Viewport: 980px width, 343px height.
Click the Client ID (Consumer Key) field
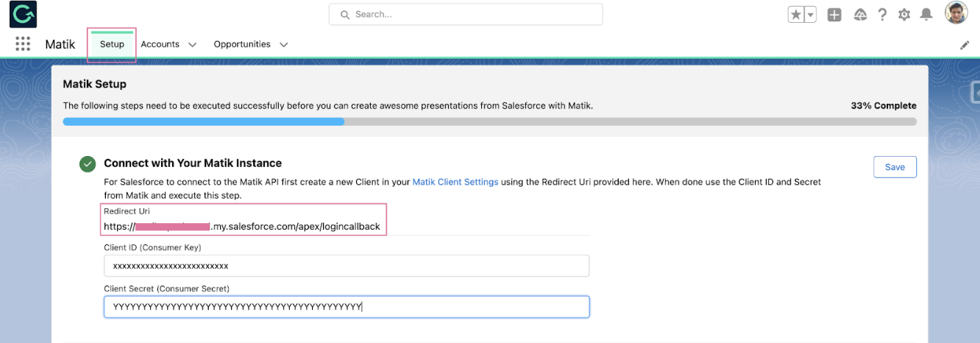(347, 266)
